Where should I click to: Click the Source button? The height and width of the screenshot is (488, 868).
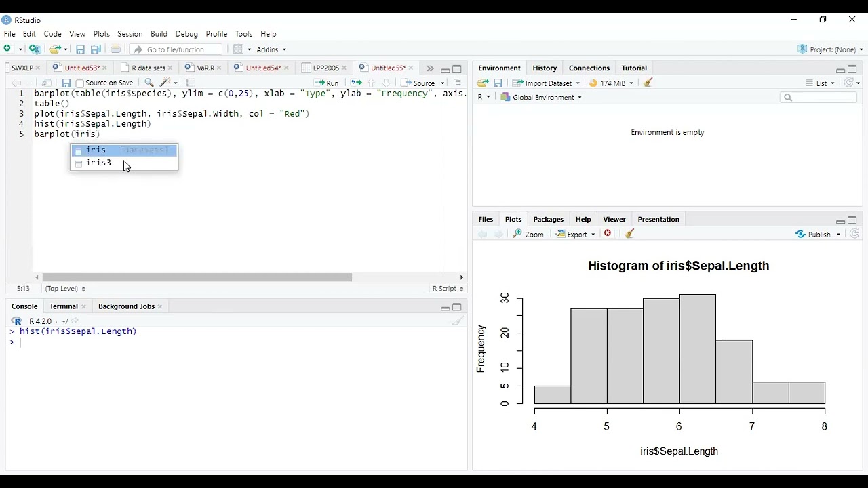tap(419, 83)
